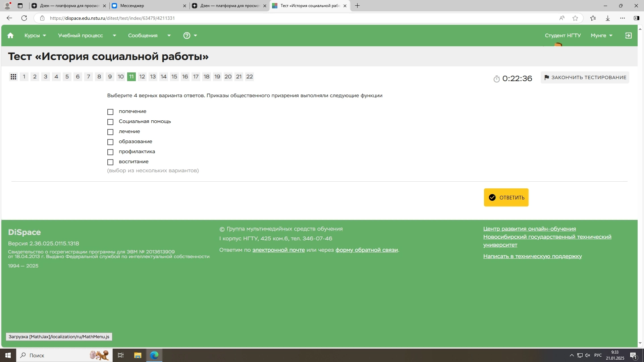Image resolution: width=644 pixels, height=362 pixels.
Task: Toggle the browser sidebar icon
Action: click(636, 18)
